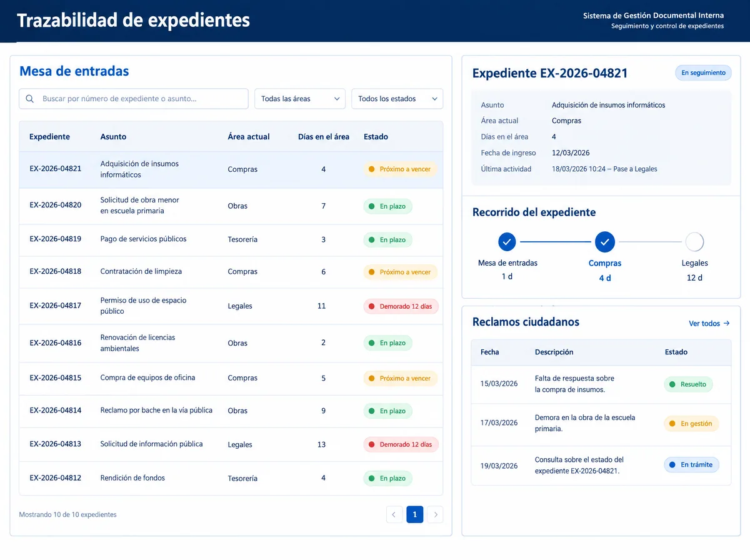Select expediente EX-2026-04819

[x=231, y=239]
